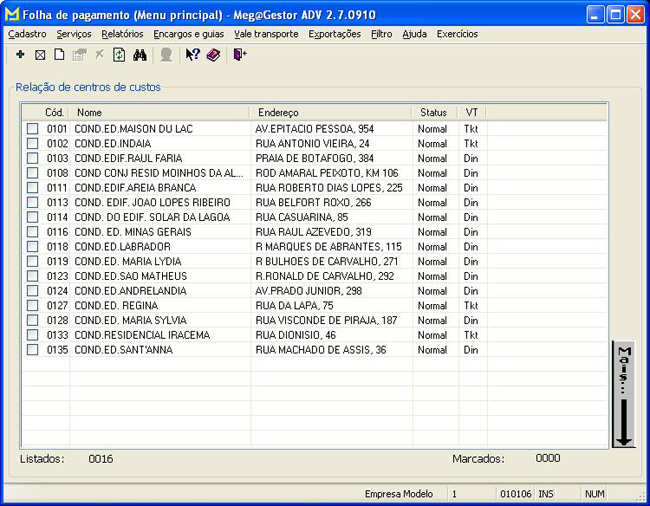Click the NUM indicator in status bar
Viewport: 650px width, 506px height.
tap(594, 494)
